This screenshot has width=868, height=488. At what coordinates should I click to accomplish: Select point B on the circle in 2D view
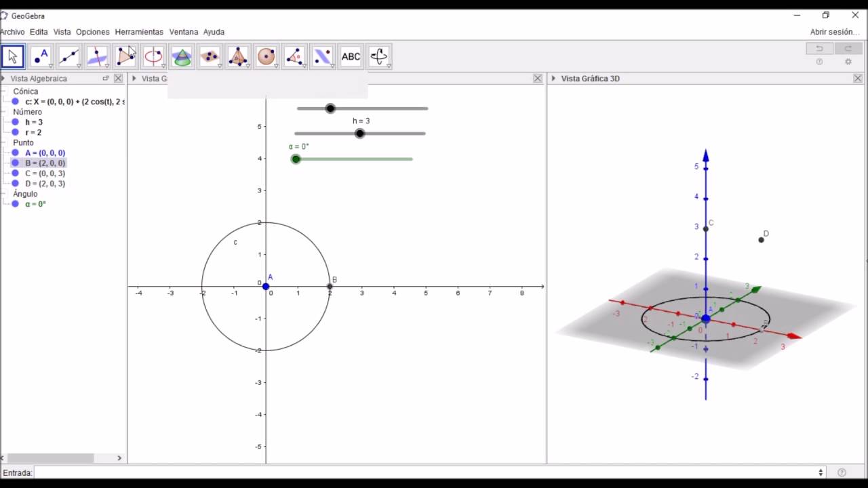(x=330, y=287)
